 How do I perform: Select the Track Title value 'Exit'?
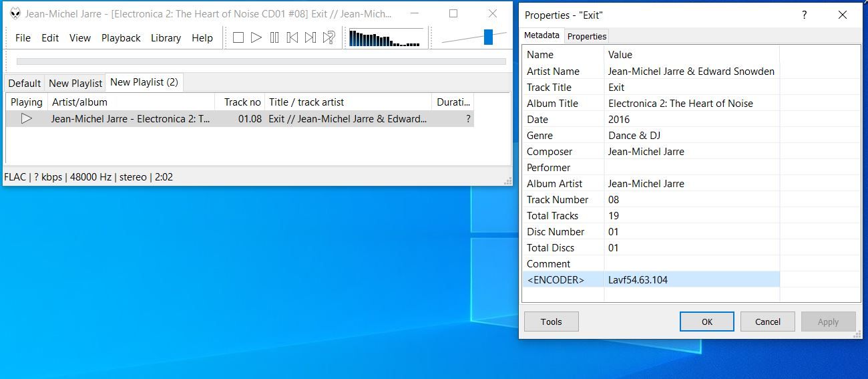click(692, 88)
